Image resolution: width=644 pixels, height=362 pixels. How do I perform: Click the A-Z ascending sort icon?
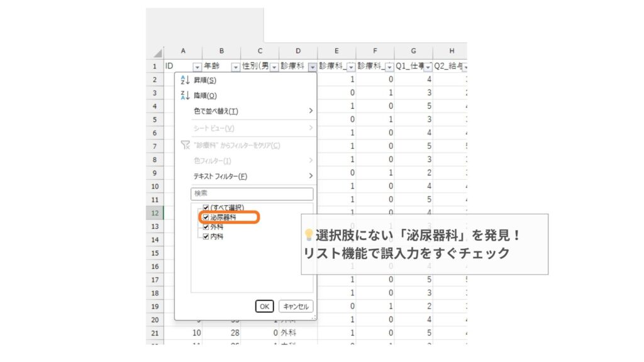pyautogui.click(x=184, y=80)
